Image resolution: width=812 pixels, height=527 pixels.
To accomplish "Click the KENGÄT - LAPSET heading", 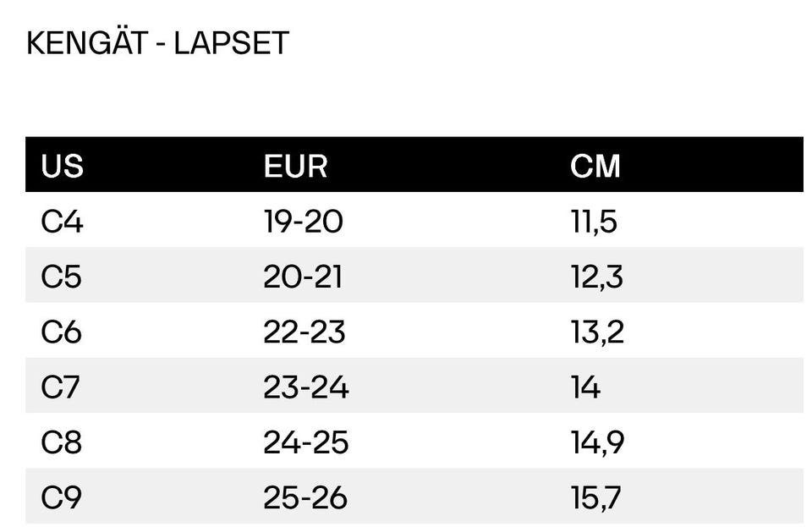I will [x=157, y=43].
